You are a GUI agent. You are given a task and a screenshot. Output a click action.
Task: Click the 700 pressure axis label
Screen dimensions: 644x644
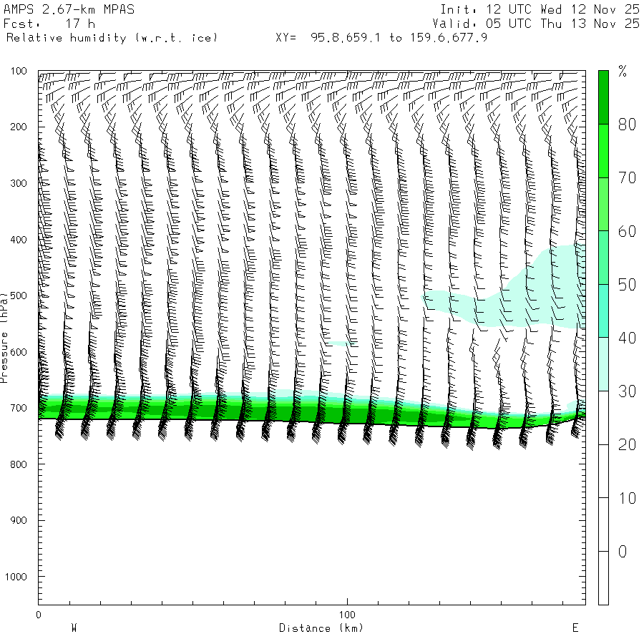coord(19,409)
